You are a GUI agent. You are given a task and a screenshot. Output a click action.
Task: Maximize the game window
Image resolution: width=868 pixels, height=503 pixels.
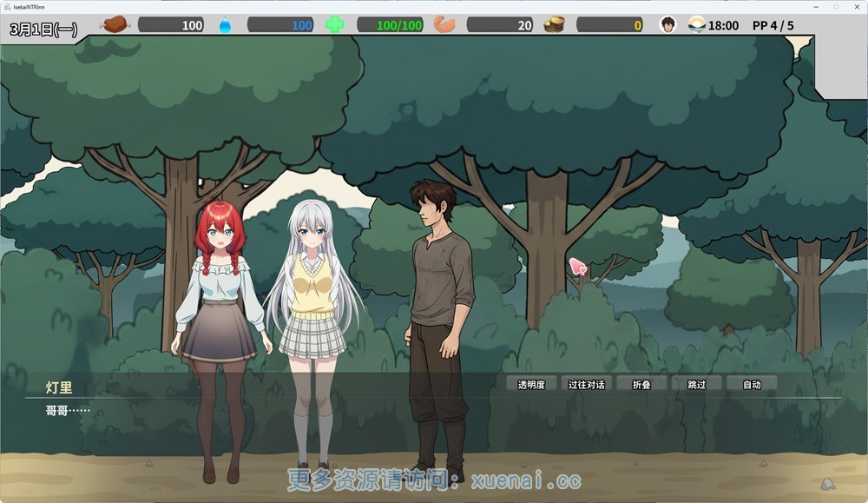(x=836, y=7)
